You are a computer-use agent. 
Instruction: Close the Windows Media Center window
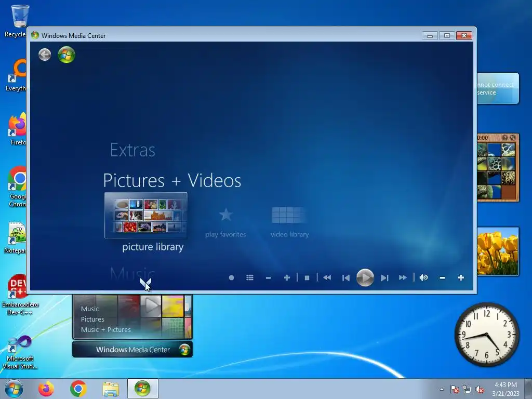click(x=464, y=36)
